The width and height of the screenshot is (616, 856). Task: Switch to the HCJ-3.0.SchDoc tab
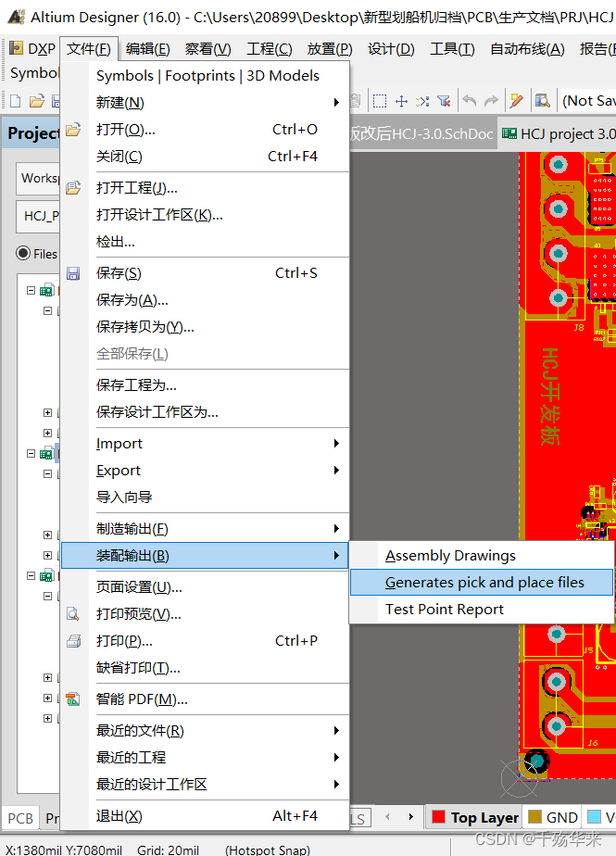pyautogui.click(x=422, y=133)
